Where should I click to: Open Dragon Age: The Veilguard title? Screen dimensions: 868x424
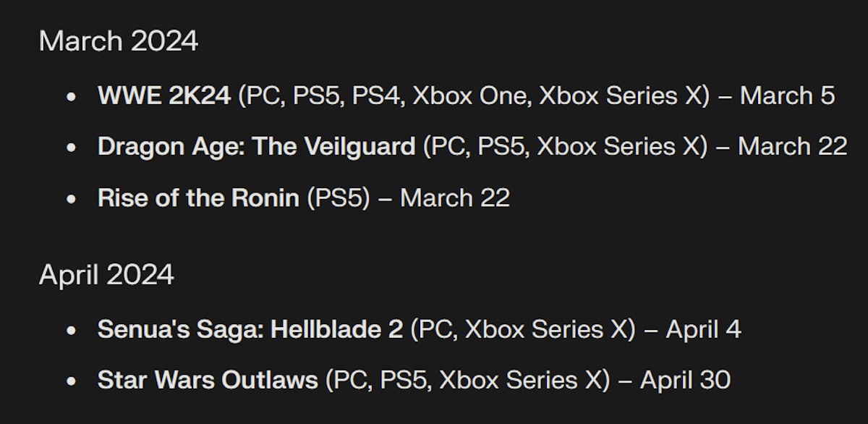[256, 147]
